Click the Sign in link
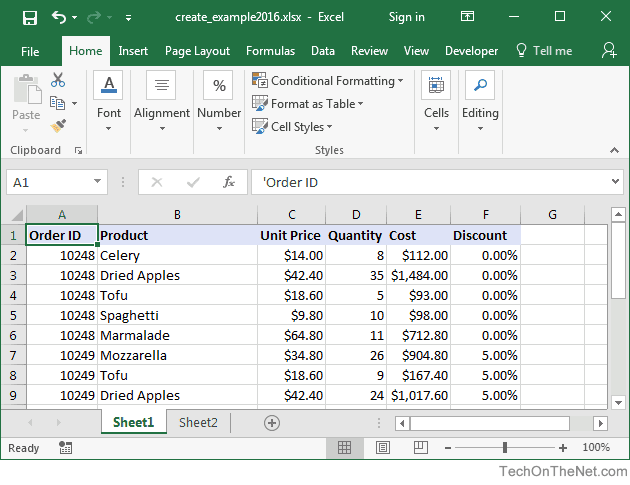630x485 pixels. click(407, 17)
